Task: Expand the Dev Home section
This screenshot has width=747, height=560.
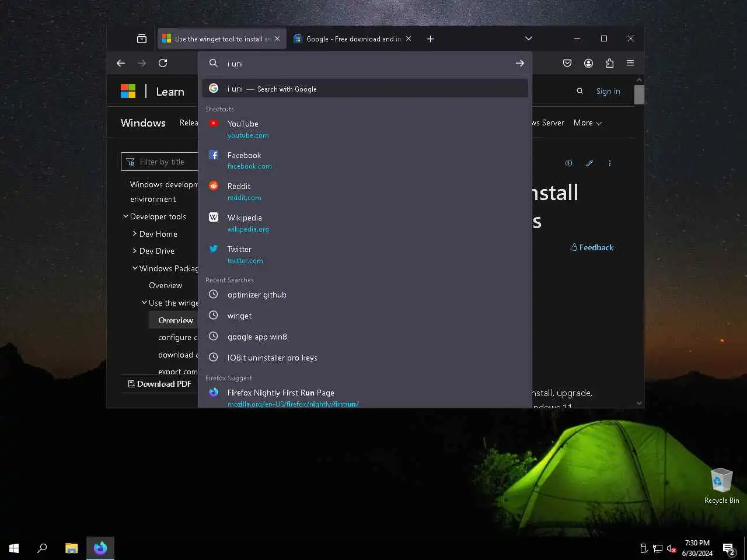Action: click(x=155, y=234)
